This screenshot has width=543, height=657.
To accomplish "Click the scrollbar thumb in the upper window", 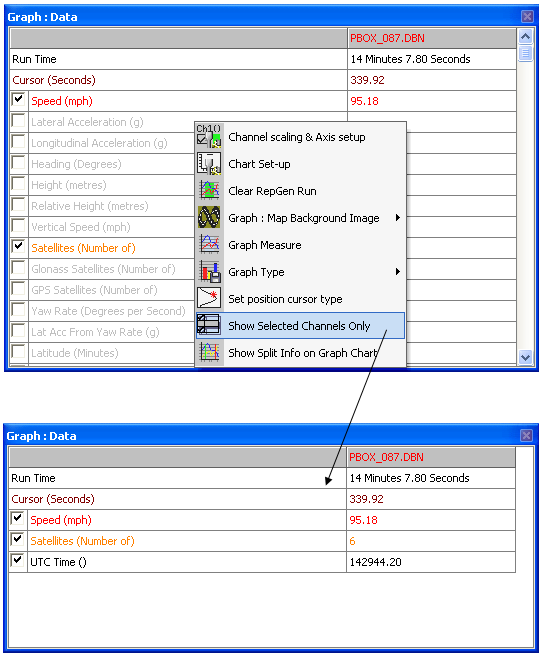I will [525, 54].
